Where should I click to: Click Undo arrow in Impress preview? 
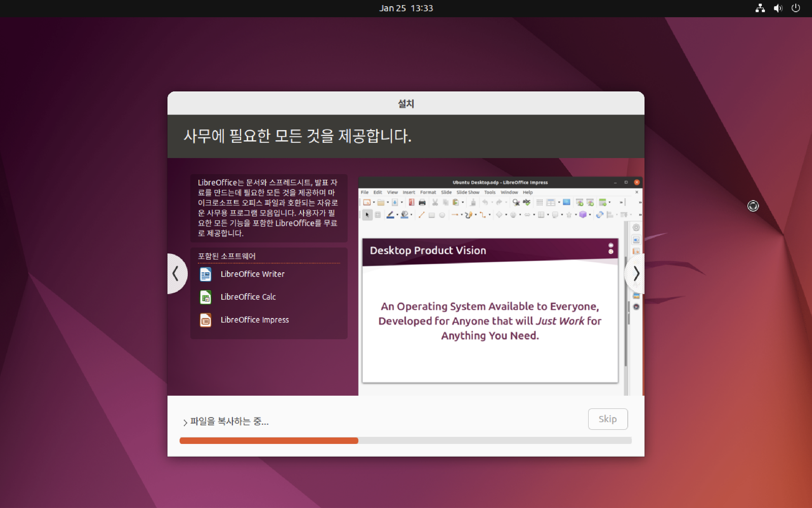[x=485, y=202]
